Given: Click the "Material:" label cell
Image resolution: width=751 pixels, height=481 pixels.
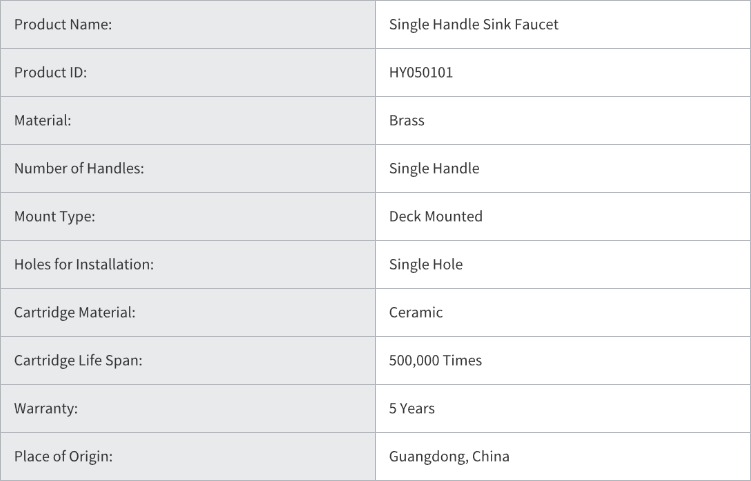Looking at the screenshot, I should pyautogui.click(x=43, y=121).
